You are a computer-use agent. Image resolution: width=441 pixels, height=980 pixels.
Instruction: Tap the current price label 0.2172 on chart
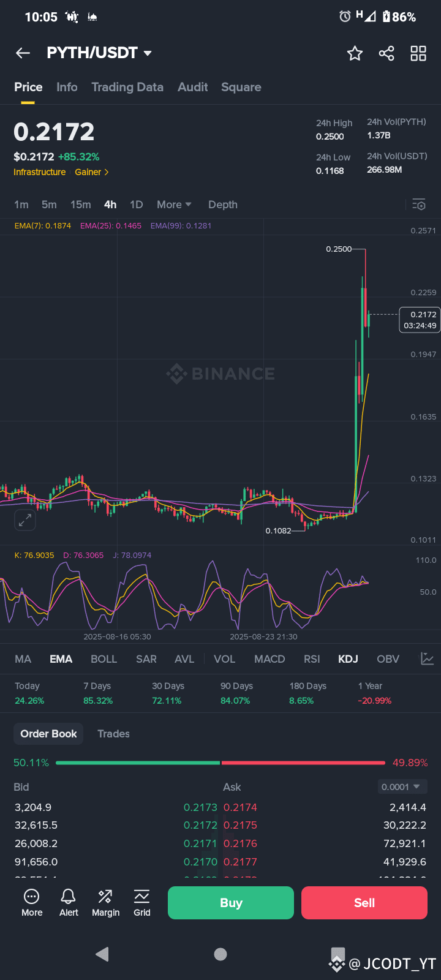420,320
